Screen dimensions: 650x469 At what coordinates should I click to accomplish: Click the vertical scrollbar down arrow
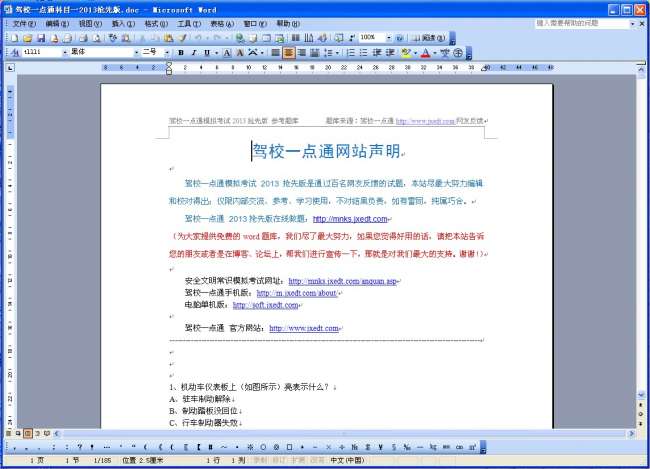641,395
